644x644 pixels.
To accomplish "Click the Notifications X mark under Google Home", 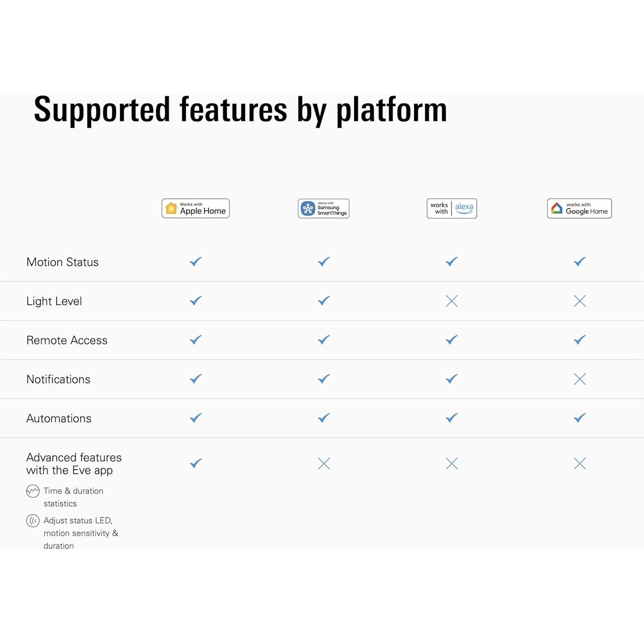I will coord(580,379).
